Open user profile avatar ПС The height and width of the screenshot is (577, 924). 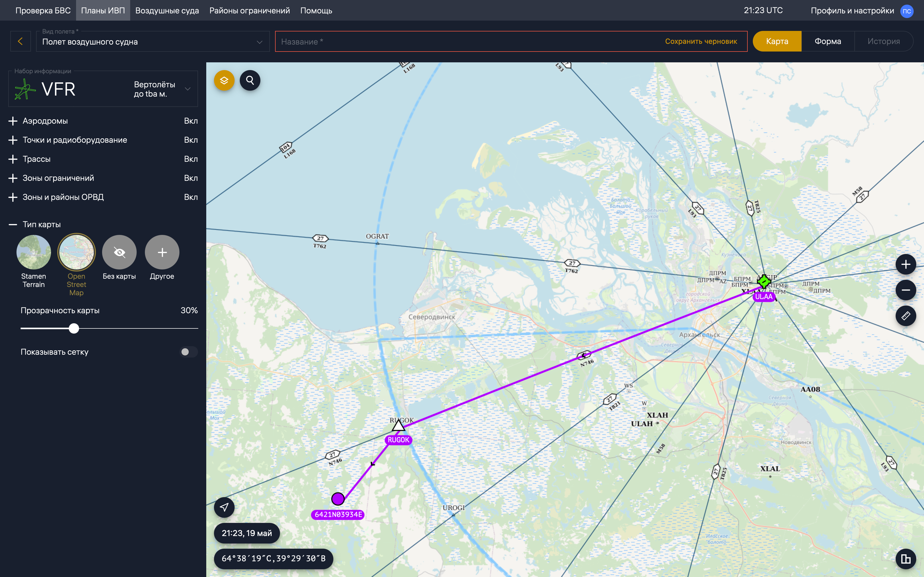(907, 11)
